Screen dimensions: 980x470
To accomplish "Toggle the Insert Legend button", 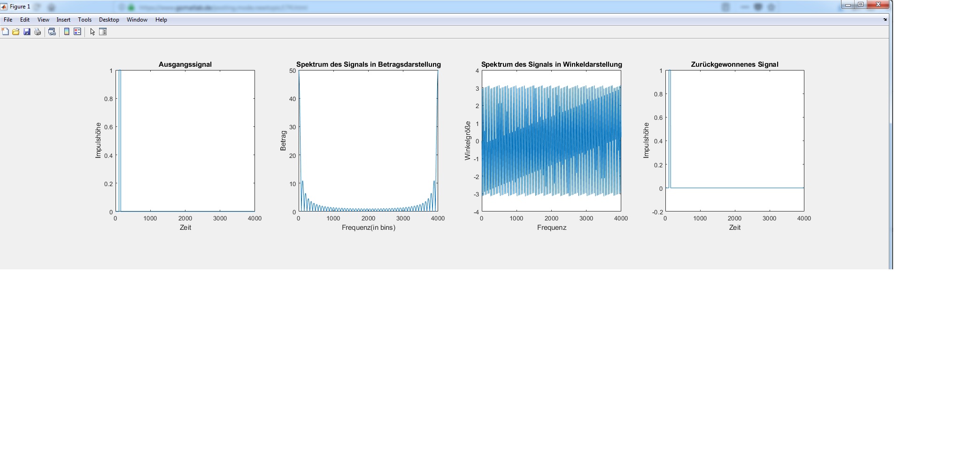I will [77, 32].
